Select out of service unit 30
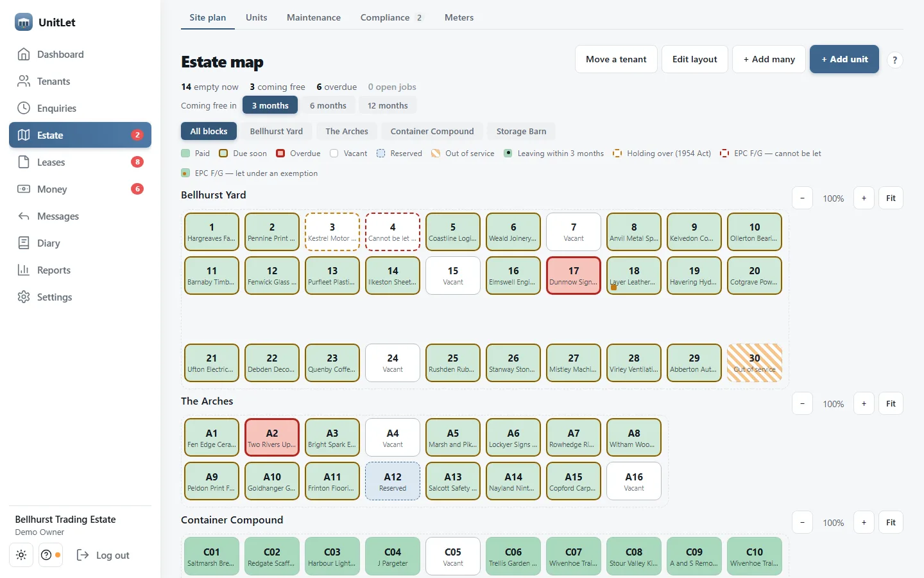 [755, 363]
